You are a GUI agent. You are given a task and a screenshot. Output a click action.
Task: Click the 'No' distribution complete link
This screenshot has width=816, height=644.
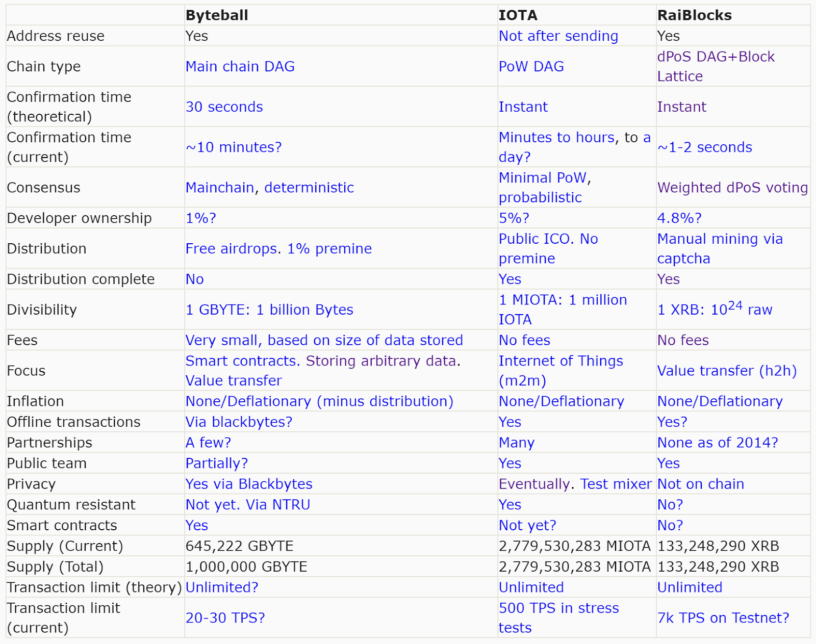tap(195, 279)
